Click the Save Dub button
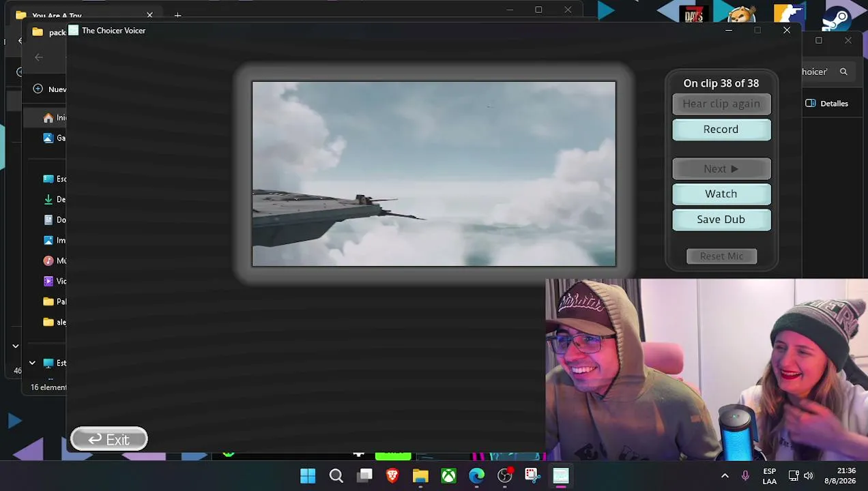Viewport: 868px width, 491px height. pyautogui.click(x=721, y=220)
